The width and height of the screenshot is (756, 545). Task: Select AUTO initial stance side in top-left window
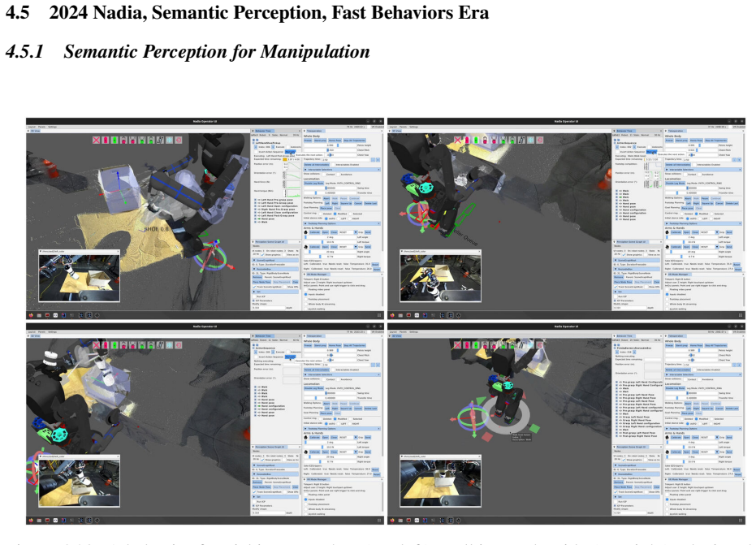pos(326,218)
